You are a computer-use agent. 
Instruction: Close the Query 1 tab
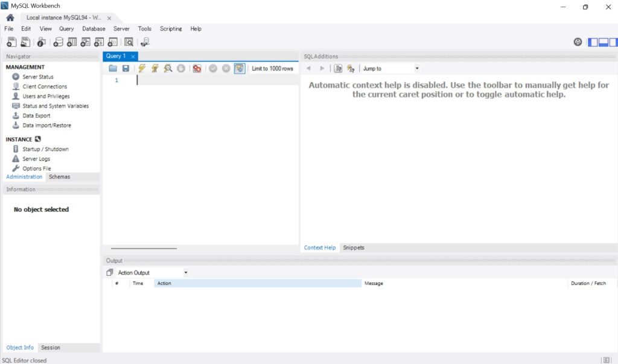[133, 56]
